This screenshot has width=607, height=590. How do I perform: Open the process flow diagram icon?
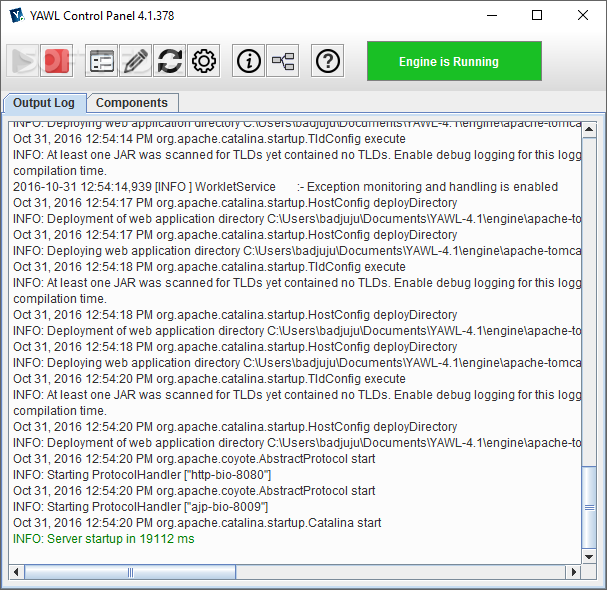(x=283, y=61)
